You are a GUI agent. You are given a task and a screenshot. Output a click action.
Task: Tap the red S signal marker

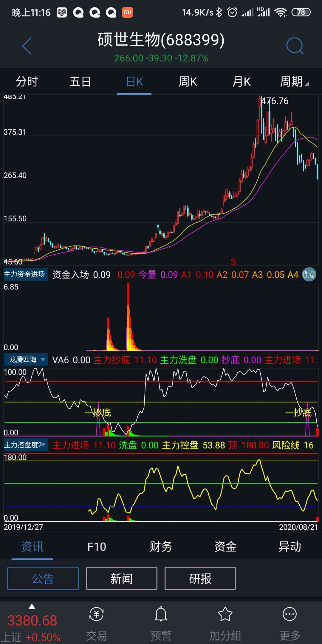pyautogui.click(x=233, y=262)
